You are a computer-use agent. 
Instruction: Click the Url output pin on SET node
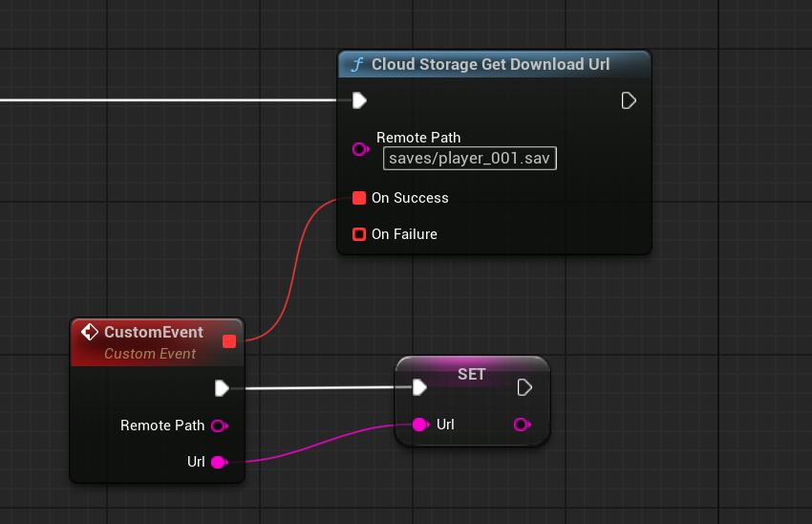[x=522, y=425]
